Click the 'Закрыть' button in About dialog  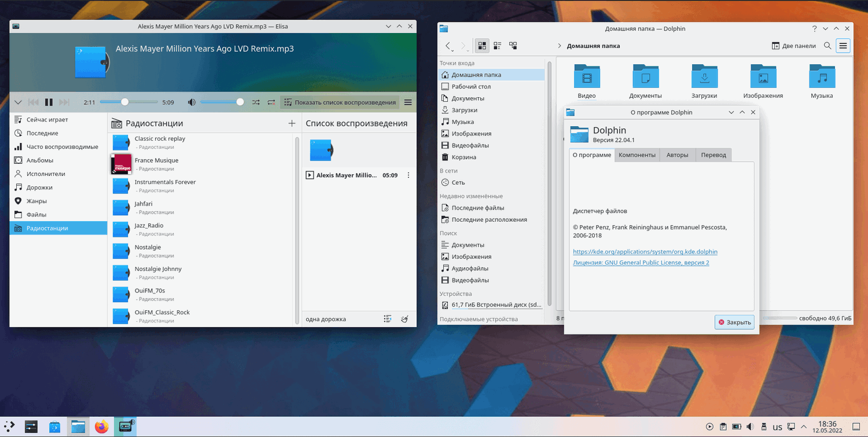click(734, 322)
